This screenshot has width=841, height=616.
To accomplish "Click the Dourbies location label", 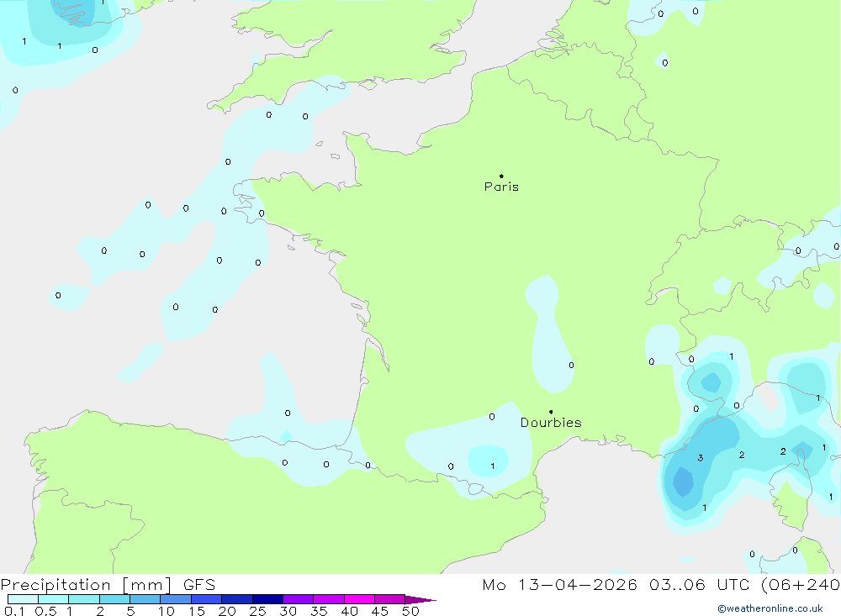I will (551, 423).
